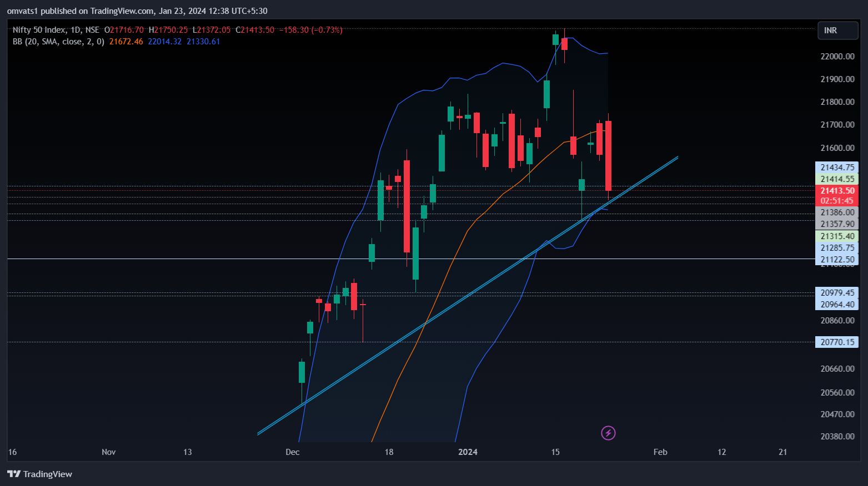Click the 21413.50 current price label
This screenshot has height=486, width=868.
click(x=837, y=191)
